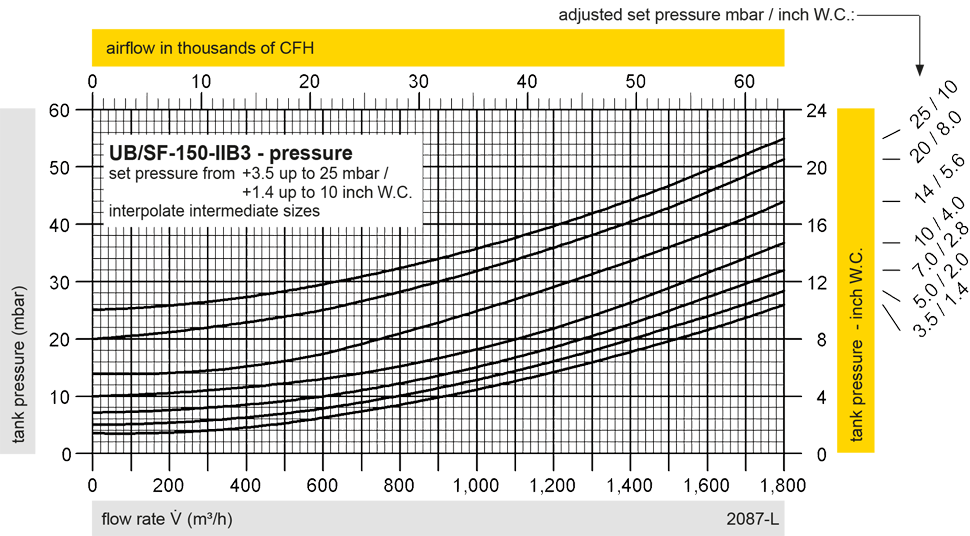Click the '60' tick on the mbar axis
970x536 pixels.
point(62,110)
